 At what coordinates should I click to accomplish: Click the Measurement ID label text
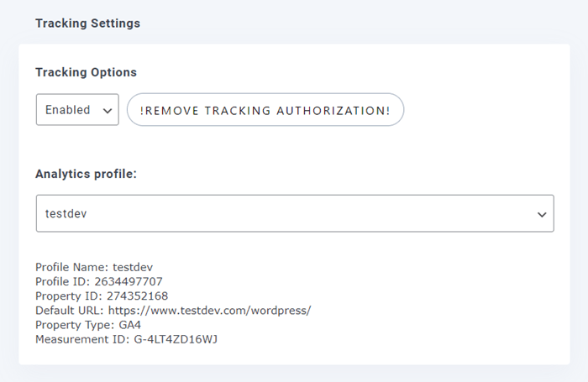(81, 338)
